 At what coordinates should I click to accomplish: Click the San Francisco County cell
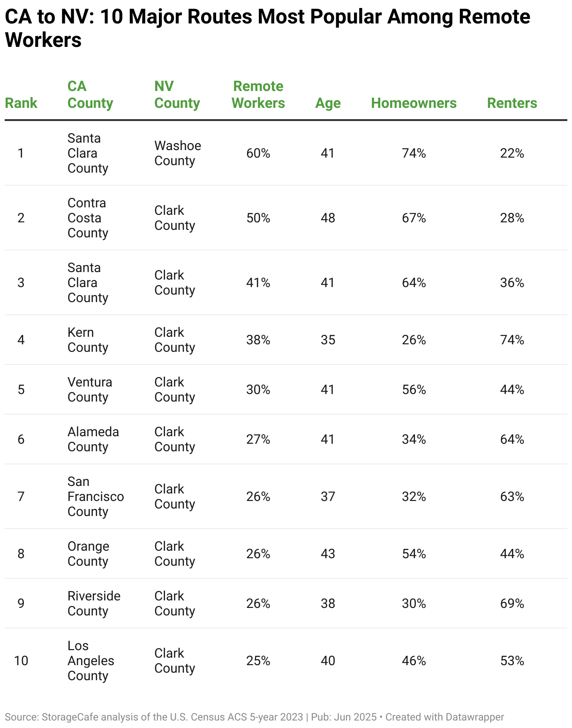[x=96, y=497]
